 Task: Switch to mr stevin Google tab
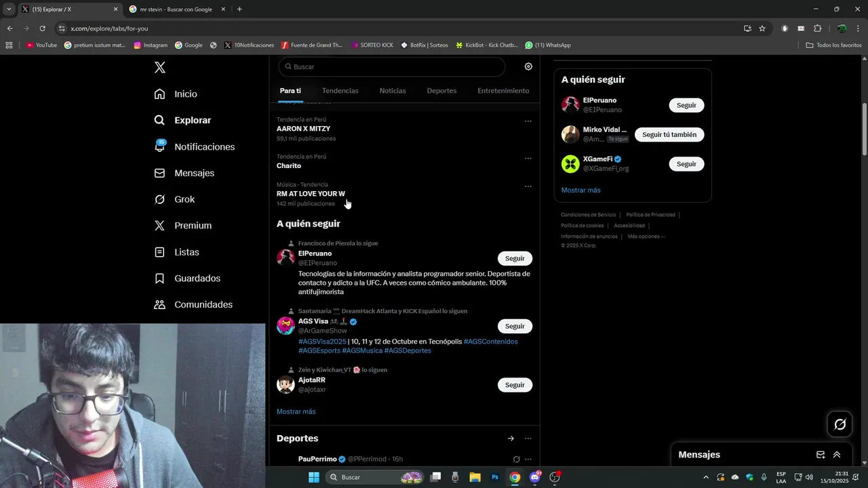pos(176,9)
